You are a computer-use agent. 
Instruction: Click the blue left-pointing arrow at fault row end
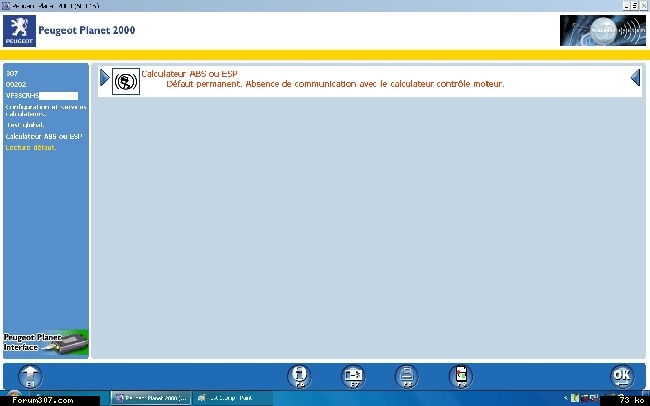[x=635, y=78]
